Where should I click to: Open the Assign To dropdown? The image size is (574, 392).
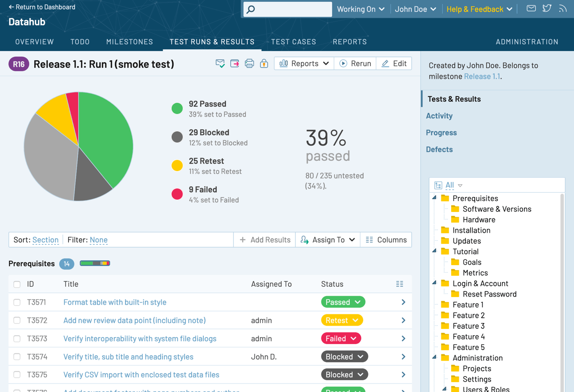pyautogui.click(x=328, y=240)
